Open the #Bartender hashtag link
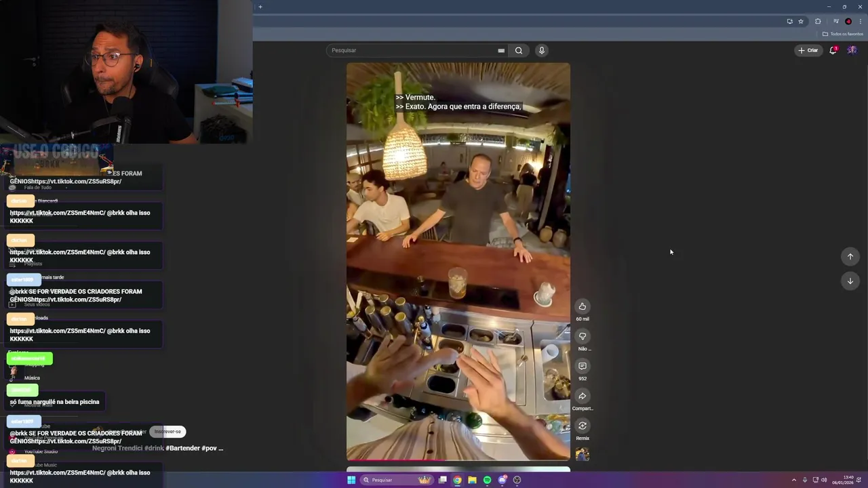This screenshot has height=488, width=868. pyautogui.click(x=182, y=448)
